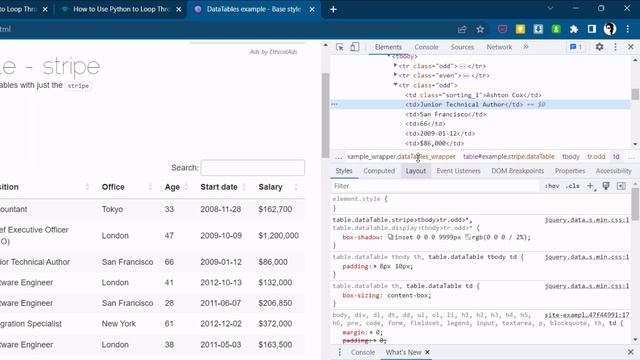The height and width of the screenshot is (360, 640).
Task: Click the tbody breadcrumb
Action: pos(571,157)
